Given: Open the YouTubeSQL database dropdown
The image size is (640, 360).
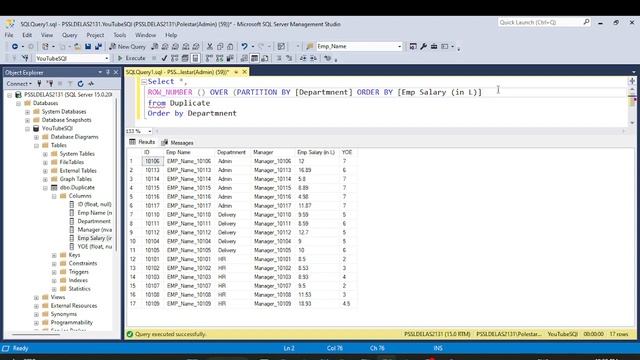Looking at the screenshot, I should (x=107, y=58).
